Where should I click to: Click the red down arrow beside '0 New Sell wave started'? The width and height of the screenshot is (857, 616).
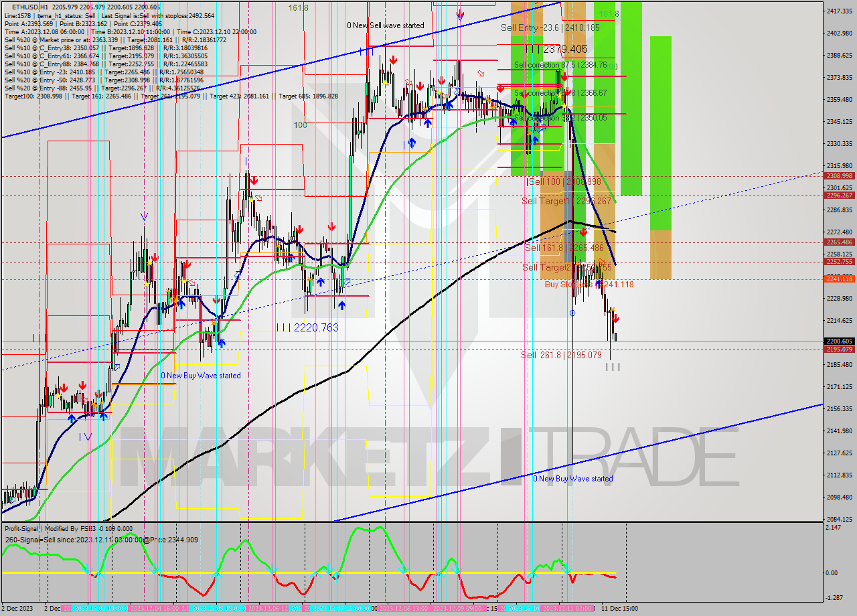[461, 15]
